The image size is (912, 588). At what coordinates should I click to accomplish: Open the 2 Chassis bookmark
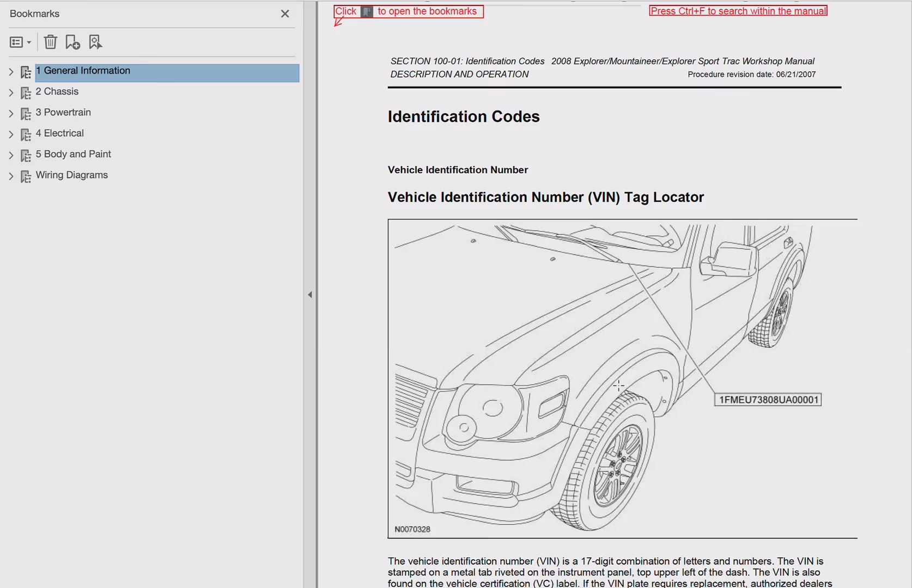pyautogui.click(x=57, y=91)
